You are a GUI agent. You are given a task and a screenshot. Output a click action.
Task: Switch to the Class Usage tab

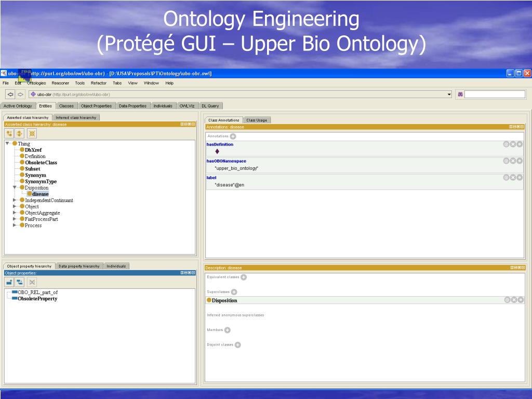tap(257, 120)
